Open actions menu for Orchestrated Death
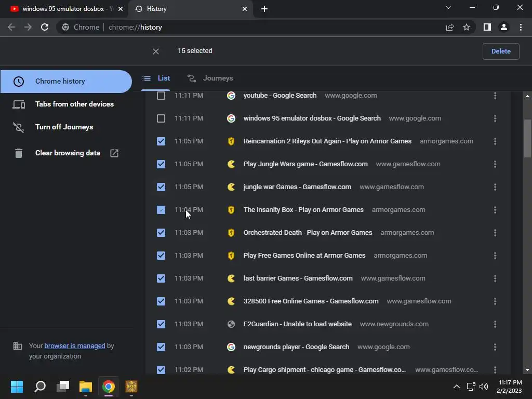The width and height of the screenshot is (532, 399). [495, 233]
